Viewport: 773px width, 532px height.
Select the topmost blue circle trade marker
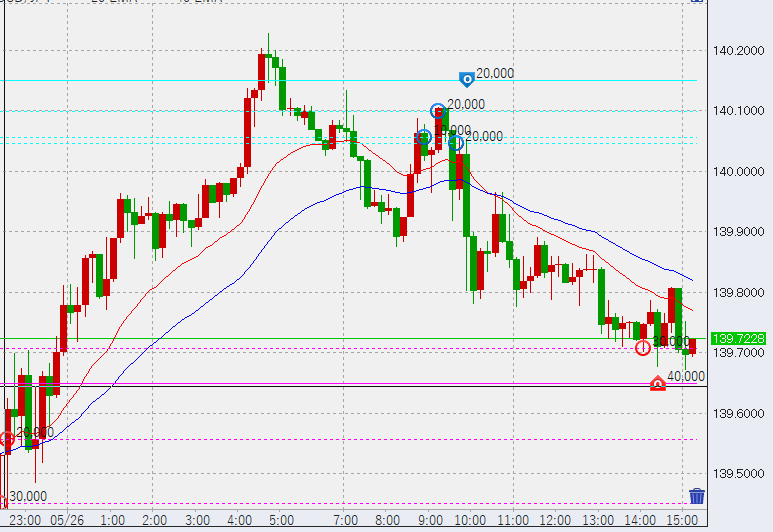coord(437,110)
